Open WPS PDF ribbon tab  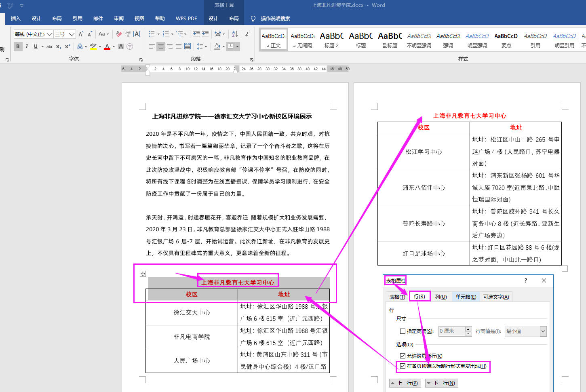click(x=186, y=18)
